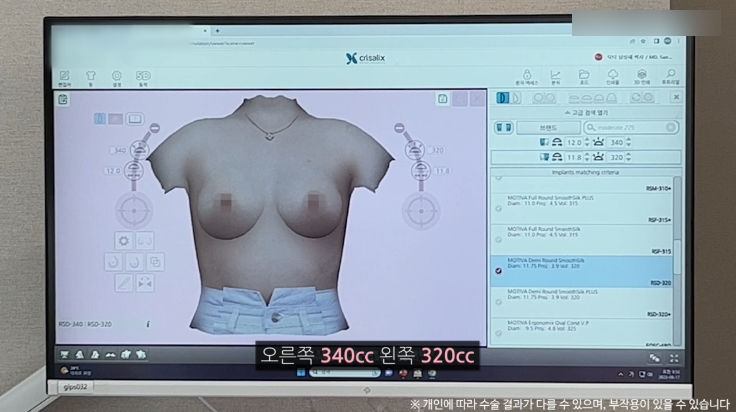Open settings gear in top toolbar
This screenshot has height=412, width=736.
(x=117, y=78)
